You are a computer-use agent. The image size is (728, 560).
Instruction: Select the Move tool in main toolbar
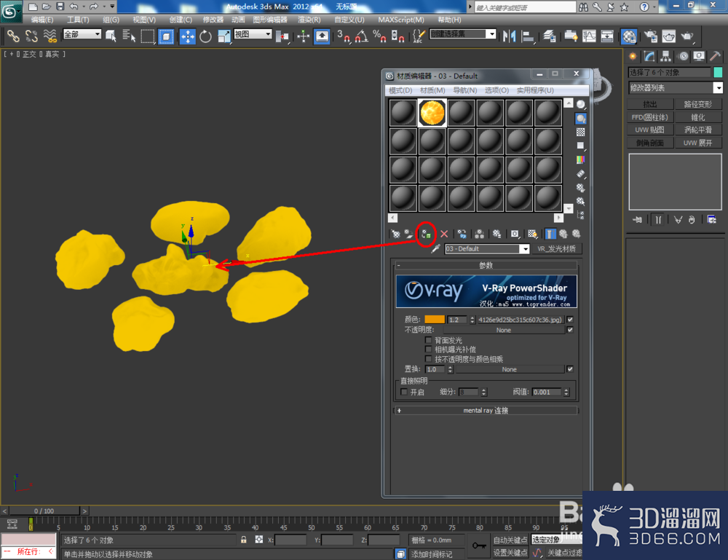click(188, 36)
